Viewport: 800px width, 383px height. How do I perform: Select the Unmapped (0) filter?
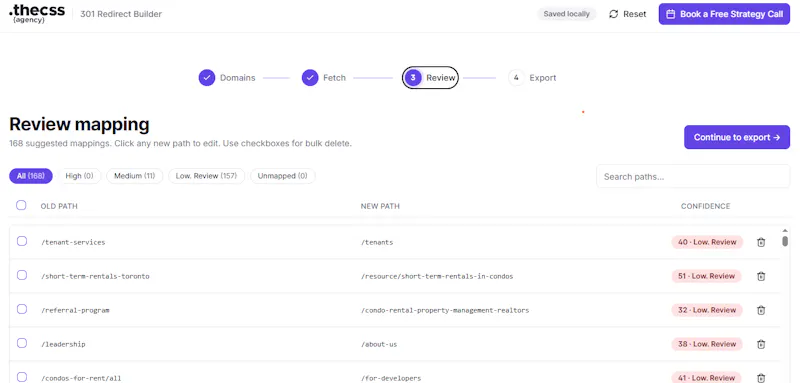click(283, 176)
